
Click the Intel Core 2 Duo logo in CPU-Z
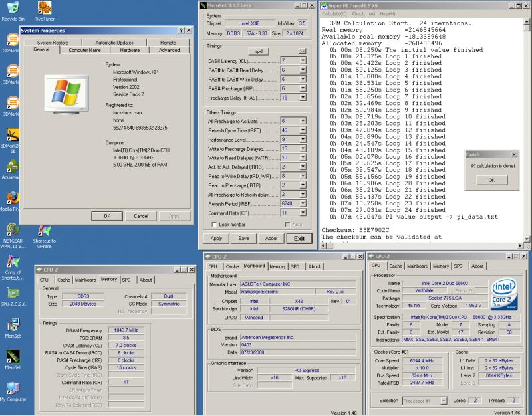505,294
